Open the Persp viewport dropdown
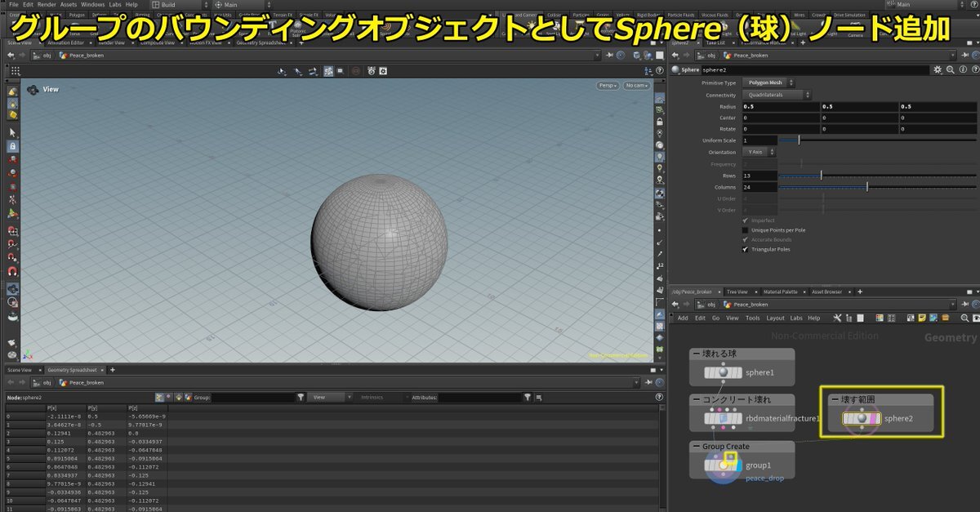Viewport: 980px width, 512px height. [607, 85]
